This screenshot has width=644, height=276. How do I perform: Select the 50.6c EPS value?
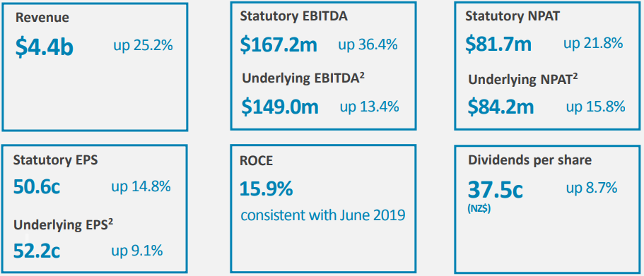[37, 187]
